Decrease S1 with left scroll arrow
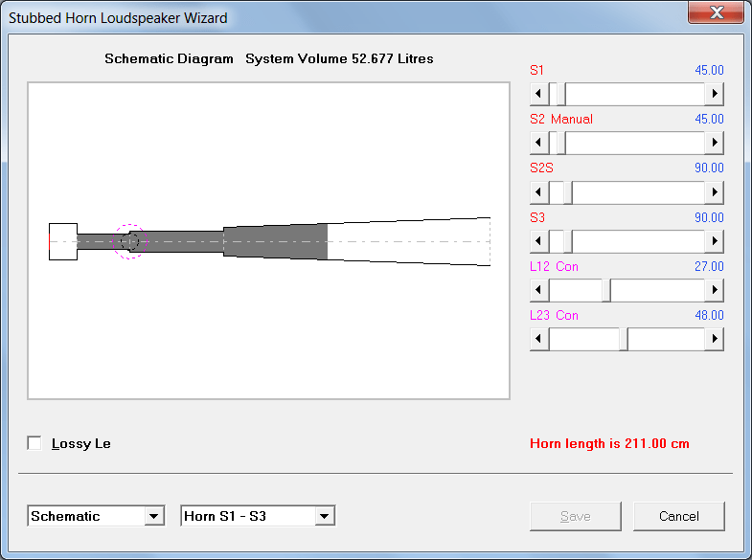This screenshot has width=752, height=560. 539,94
